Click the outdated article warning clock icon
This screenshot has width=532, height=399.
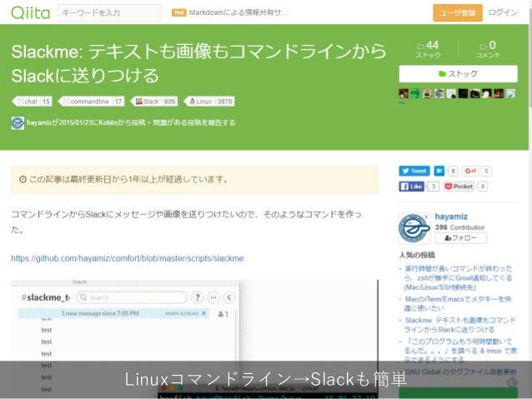23,179
